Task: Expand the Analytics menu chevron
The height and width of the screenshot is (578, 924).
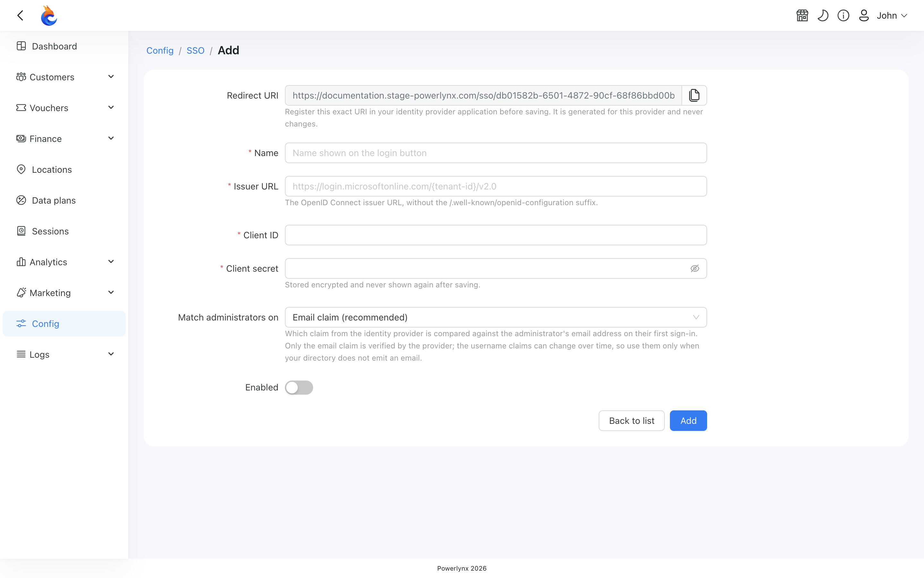Action: 111,262
